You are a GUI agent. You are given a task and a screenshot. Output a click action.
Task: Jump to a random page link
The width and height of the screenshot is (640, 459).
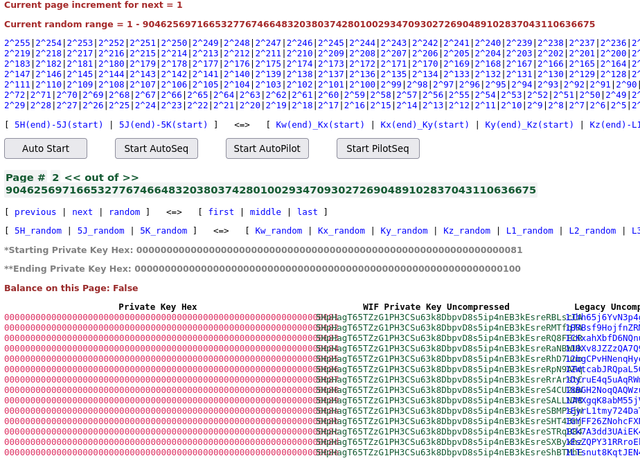(124, 212)
